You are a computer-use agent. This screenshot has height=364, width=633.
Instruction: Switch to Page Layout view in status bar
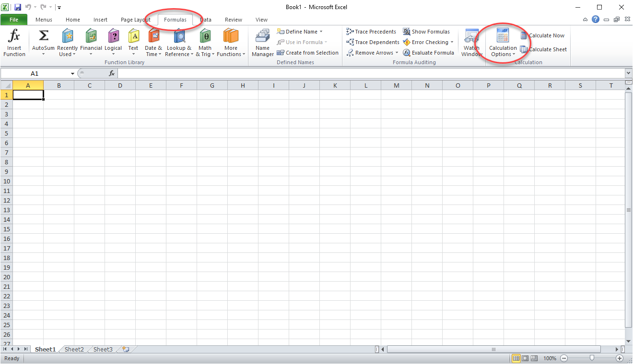tap(525, 358)
